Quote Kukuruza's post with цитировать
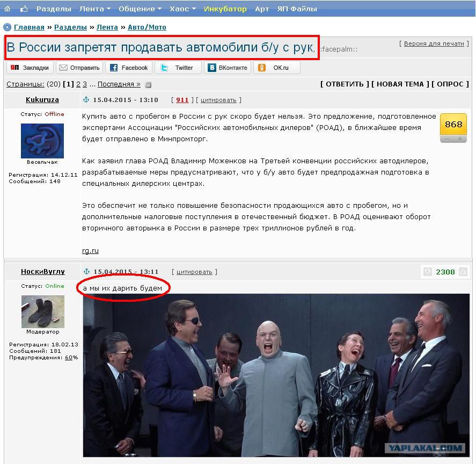The height and width of the screenshot is (464, 476). pos(218,100)
